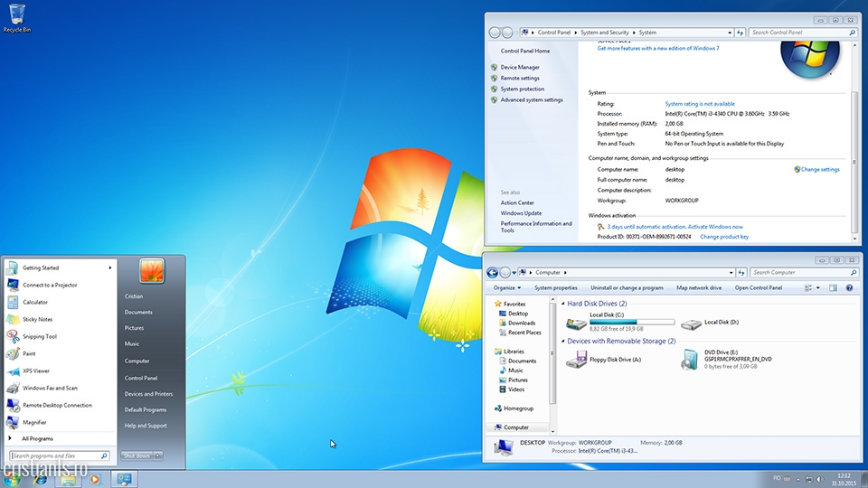This screenshot has height=488, width=868.
Task: Open System protection link
Action: tap(522, 89)
